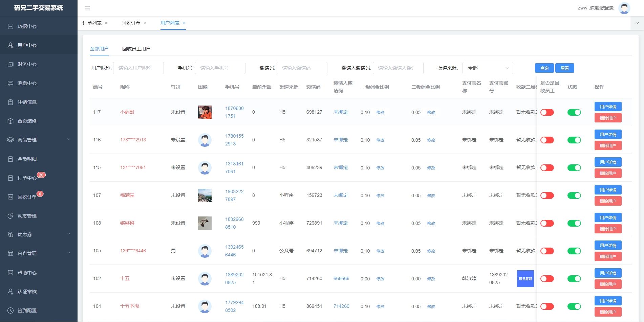Click the 金币明细 document icon
Image resolution: width=644 pixels, height=322 pixels.
pos(10,159)
